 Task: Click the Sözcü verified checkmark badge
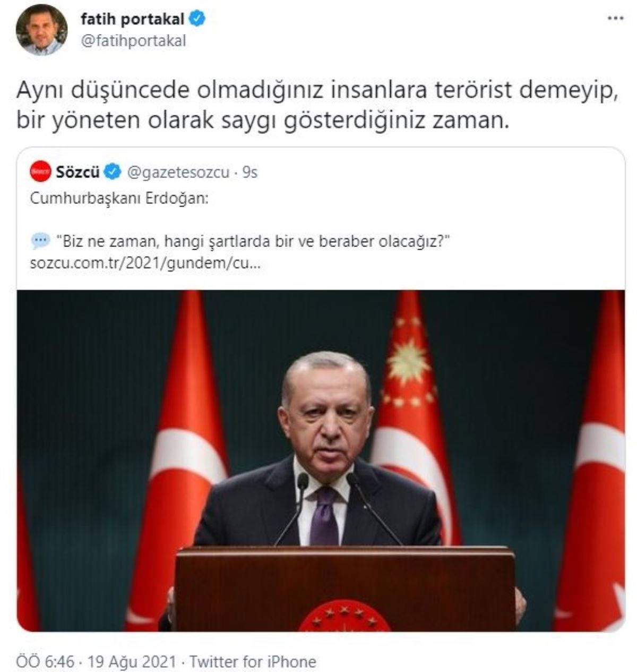point(111,172)
